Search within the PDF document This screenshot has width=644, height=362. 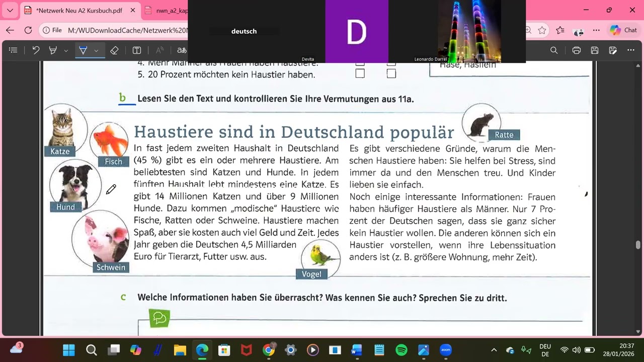[x=554, y=50]
